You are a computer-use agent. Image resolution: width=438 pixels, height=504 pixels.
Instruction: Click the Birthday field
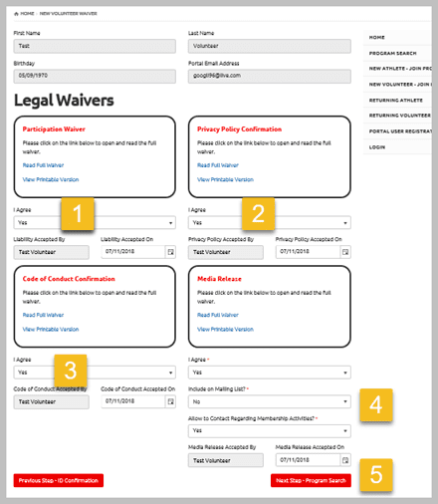pyautogui.click(x=95, y=76)
